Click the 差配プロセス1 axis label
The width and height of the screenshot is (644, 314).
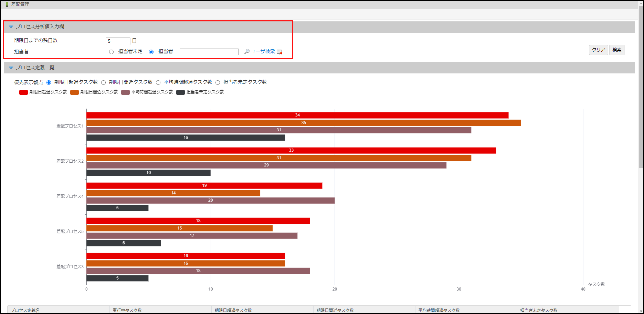[x=70, y=126]
